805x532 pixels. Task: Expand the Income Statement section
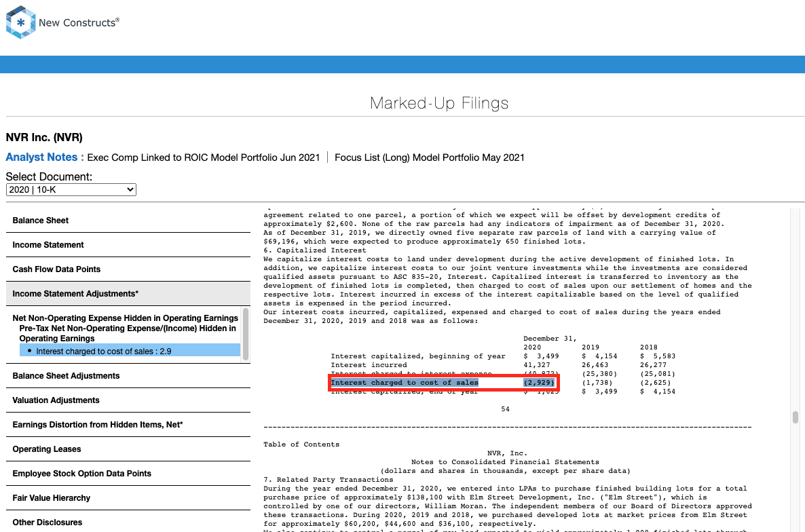click(x=128, y=245)
